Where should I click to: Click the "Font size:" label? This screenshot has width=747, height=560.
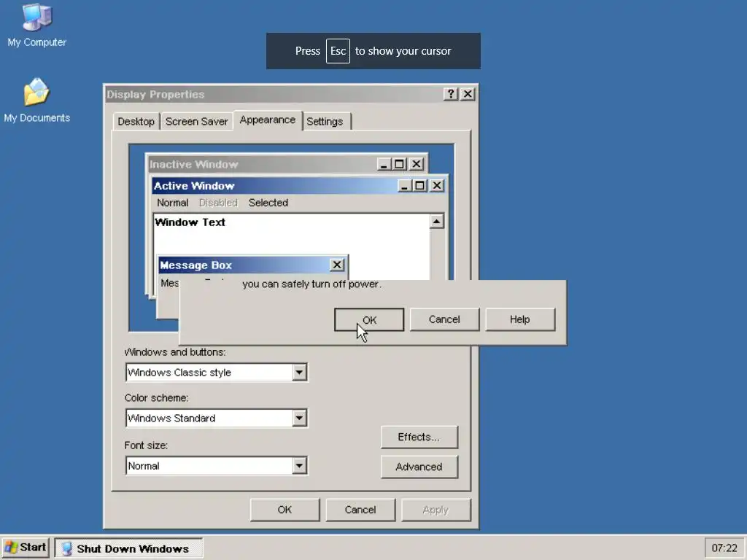point(146,446)
